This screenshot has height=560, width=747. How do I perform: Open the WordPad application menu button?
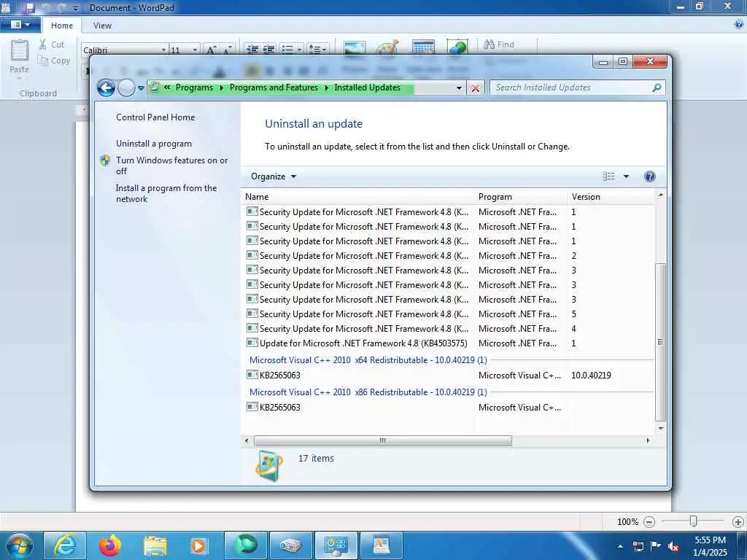point(20,25)
